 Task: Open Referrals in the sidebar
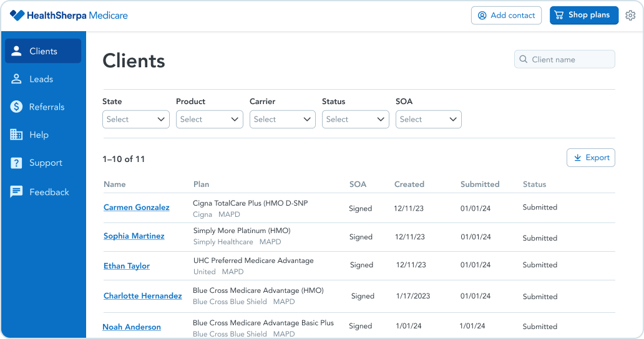coord(47,107)
